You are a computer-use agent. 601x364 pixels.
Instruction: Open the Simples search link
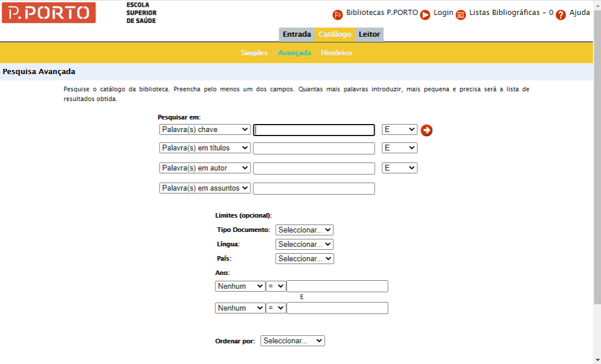click(x=254, y=53)
